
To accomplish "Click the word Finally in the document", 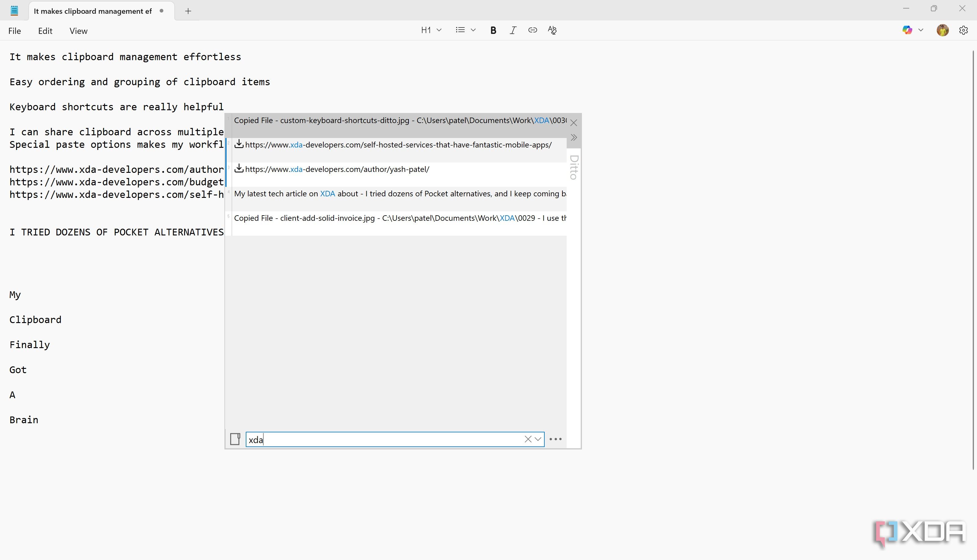I will click(x=30, y=345).
